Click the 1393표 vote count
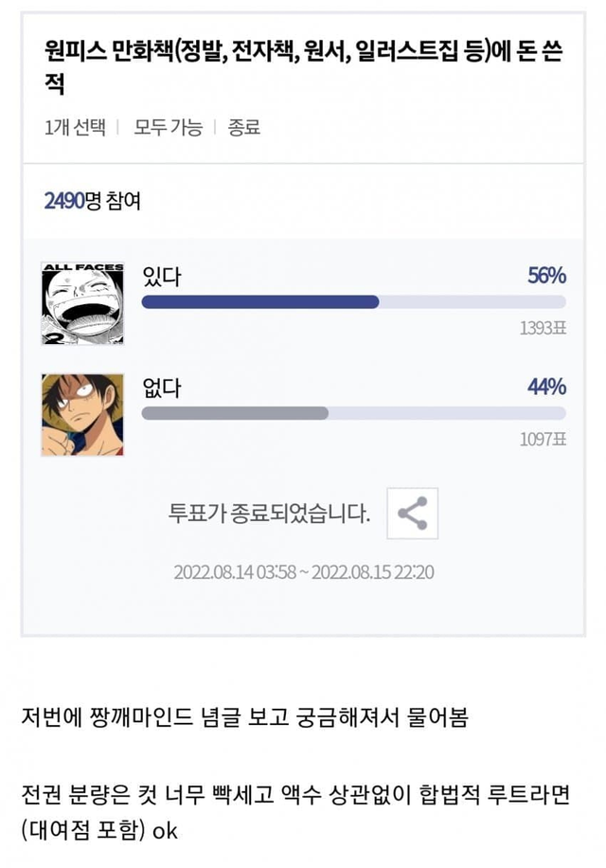The width and height of the screenshot is (606, 868). point(543,329)
